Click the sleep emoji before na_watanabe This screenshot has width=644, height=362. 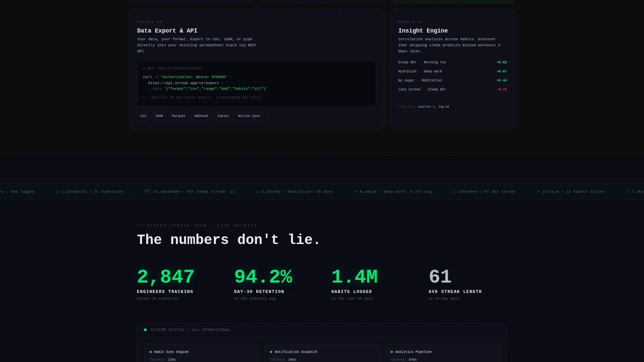coord(147,191)
